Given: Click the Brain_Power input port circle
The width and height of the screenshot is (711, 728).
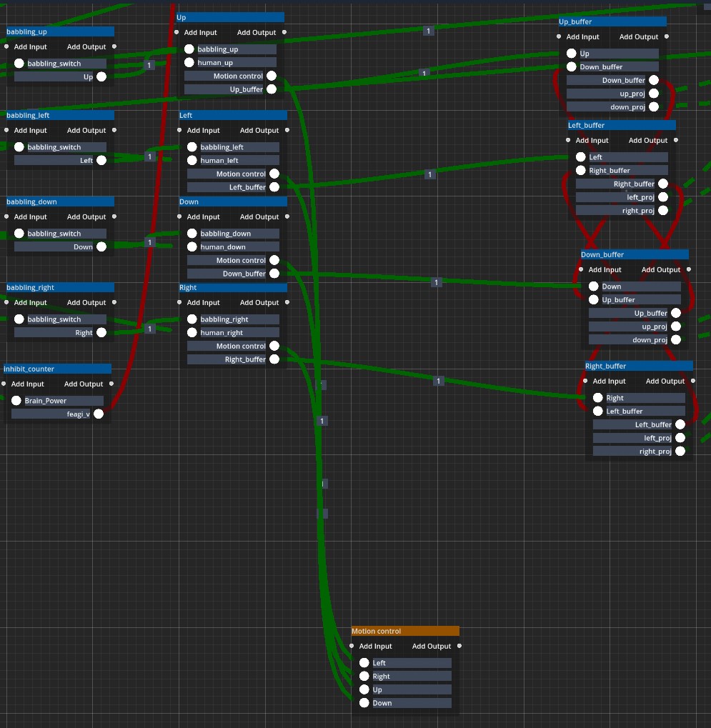Looking at the screenshot, I should [16, 400].
